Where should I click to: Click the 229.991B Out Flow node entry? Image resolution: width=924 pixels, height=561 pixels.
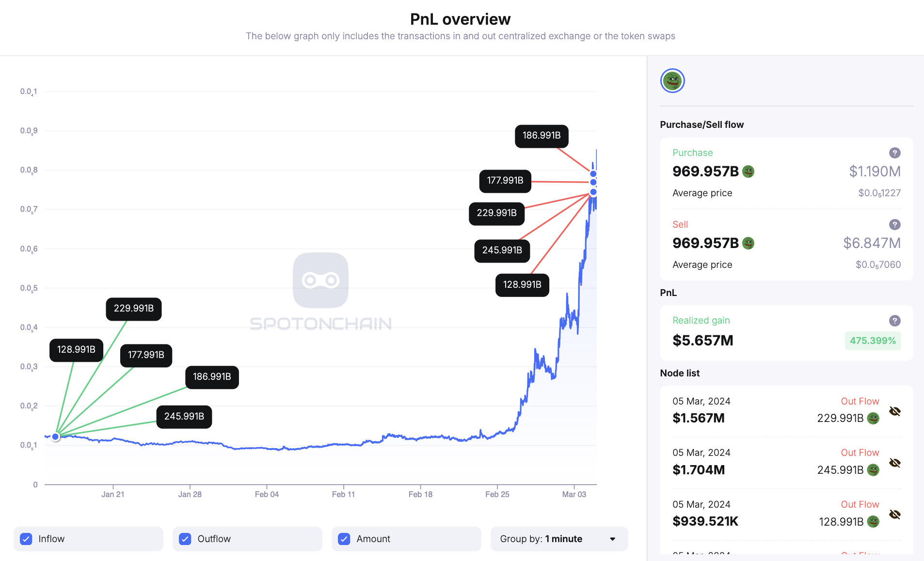click(776, 411)
